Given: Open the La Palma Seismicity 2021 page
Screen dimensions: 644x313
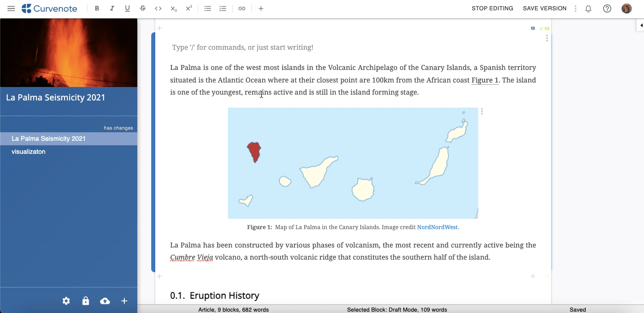Looking at the screenshot, I should (x=48, y=139).
